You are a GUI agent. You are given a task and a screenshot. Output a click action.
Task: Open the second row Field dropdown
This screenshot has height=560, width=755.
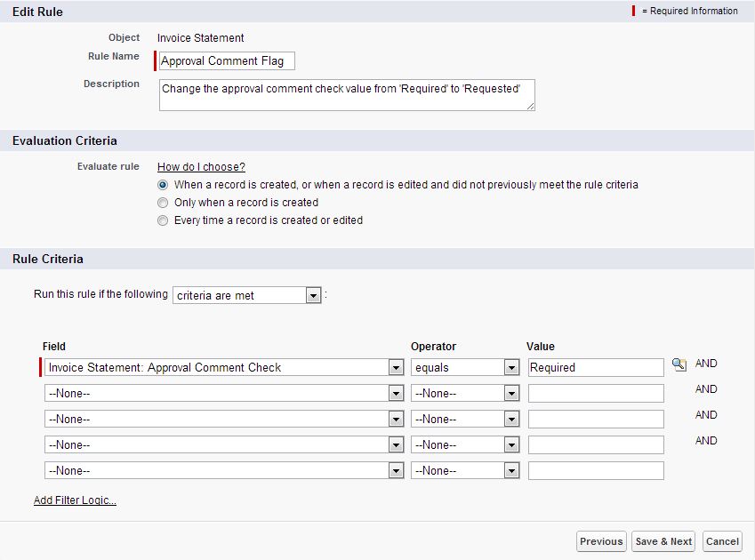(224, 393)
